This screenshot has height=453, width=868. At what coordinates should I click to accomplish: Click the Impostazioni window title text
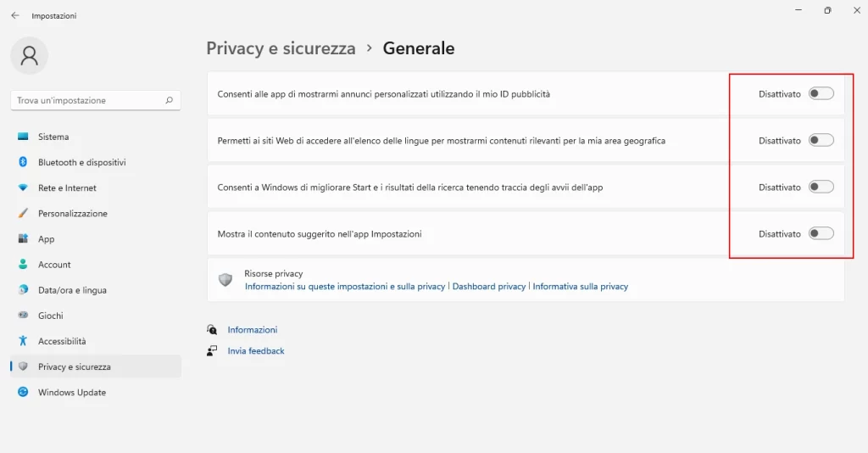(53, 15)
